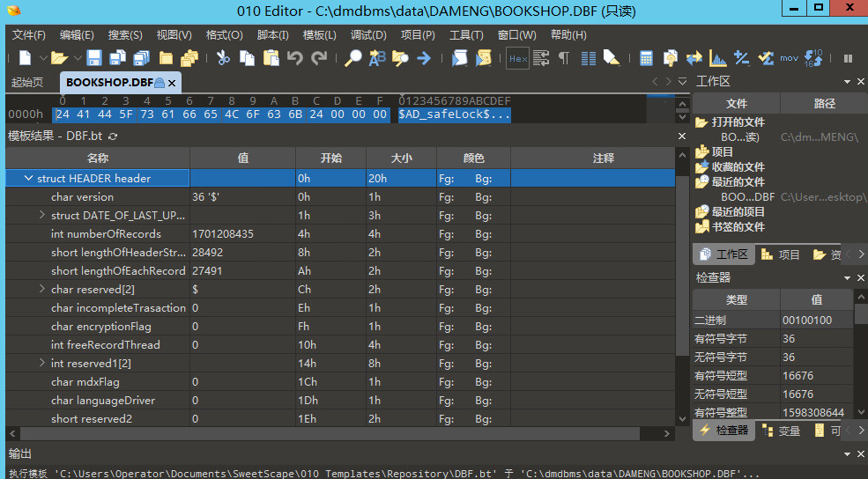
Task: Click the Paste clipboard icon
Action: [x=271, y=57]
